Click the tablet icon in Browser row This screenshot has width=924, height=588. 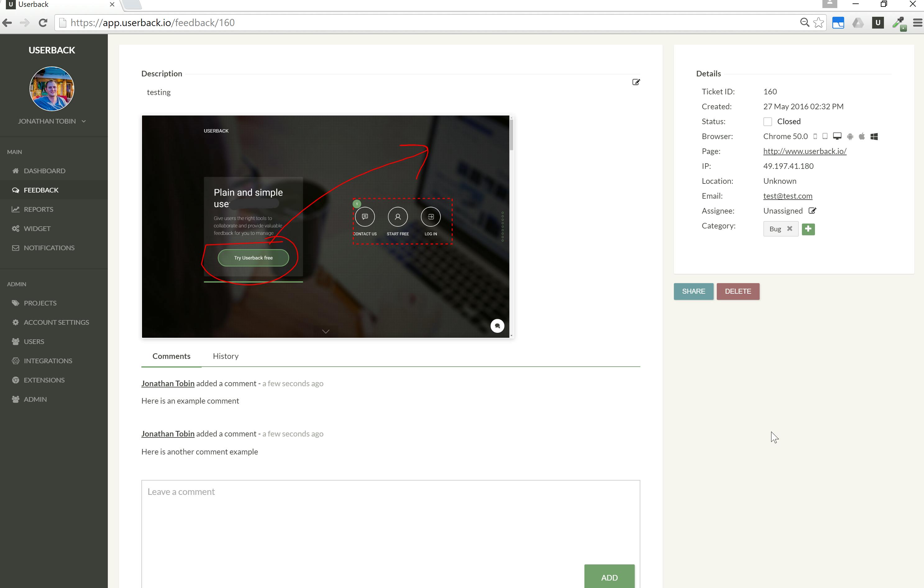coord(825,136)
